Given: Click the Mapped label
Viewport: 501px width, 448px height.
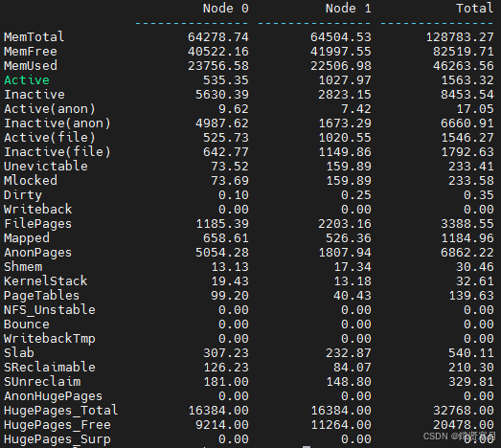Looking at the screenshot, I should click(x=27, y=238).
